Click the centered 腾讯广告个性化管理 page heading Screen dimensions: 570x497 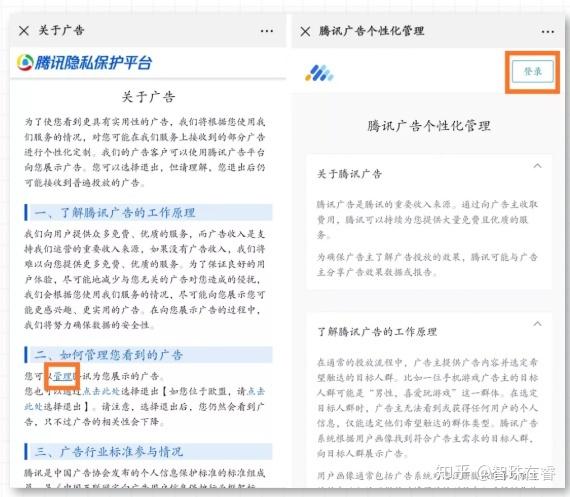click(x=429, y=126)
